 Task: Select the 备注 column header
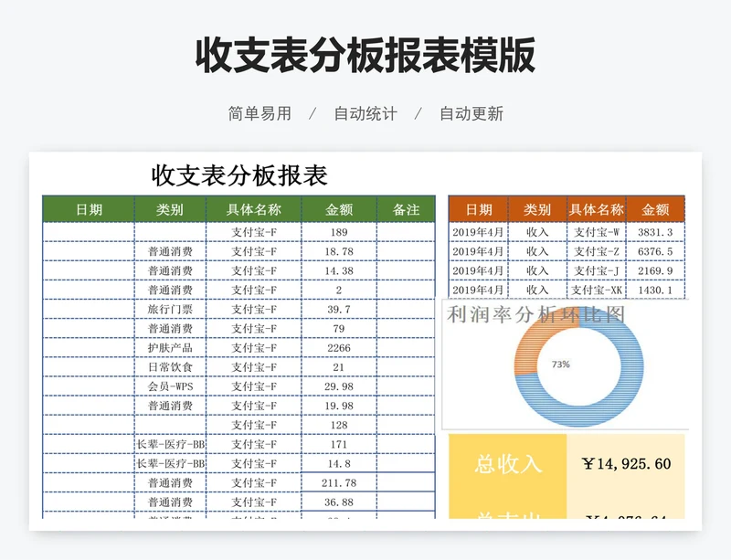pyautogui.click(x=406, y=209)
